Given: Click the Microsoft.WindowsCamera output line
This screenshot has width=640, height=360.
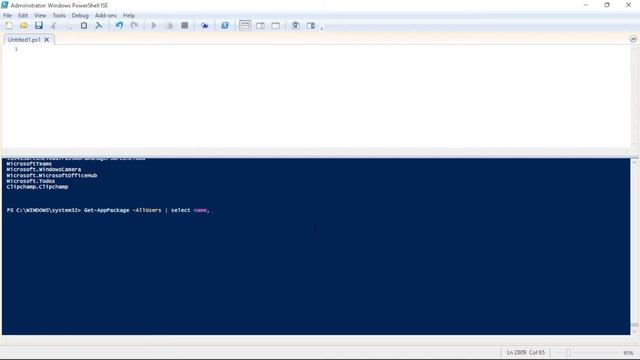Looking at the screenshot, I should pos(44,169).
